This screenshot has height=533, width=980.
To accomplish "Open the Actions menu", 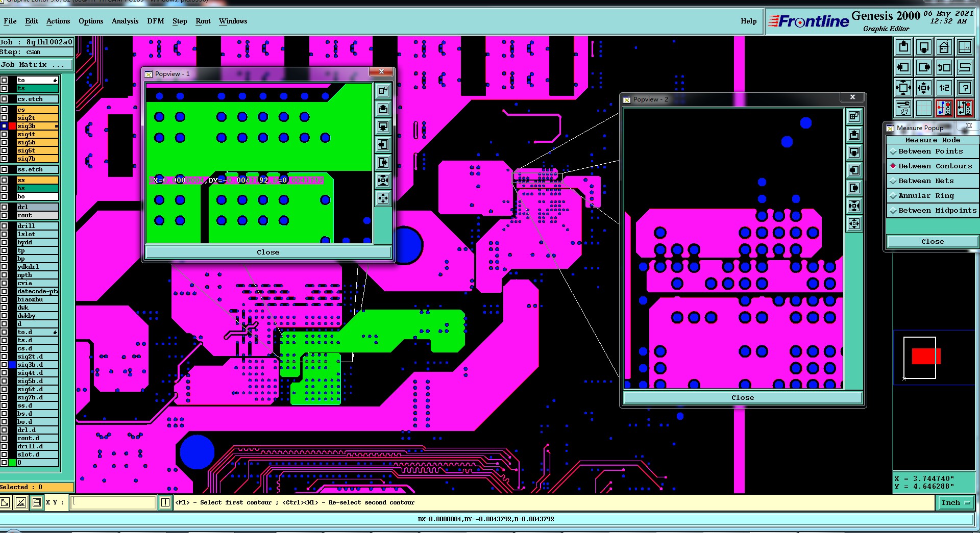I will (58, 21).
